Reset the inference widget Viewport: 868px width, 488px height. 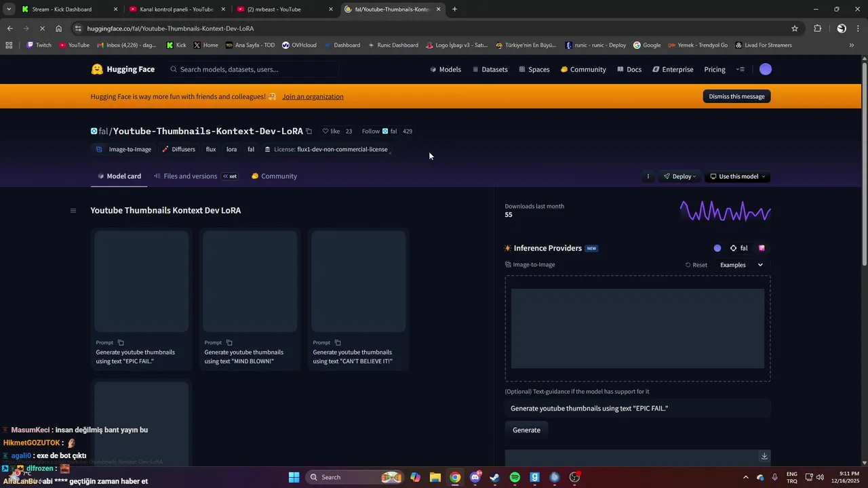696,265
